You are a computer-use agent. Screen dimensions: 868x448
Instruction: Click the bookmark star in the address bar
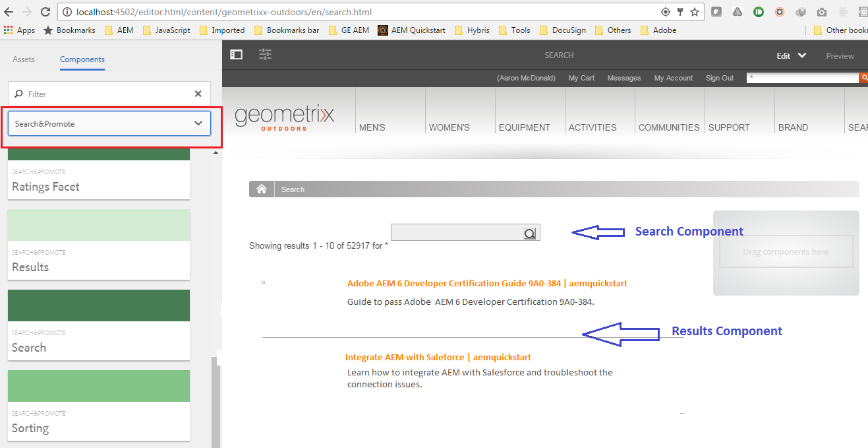(695, 11)
